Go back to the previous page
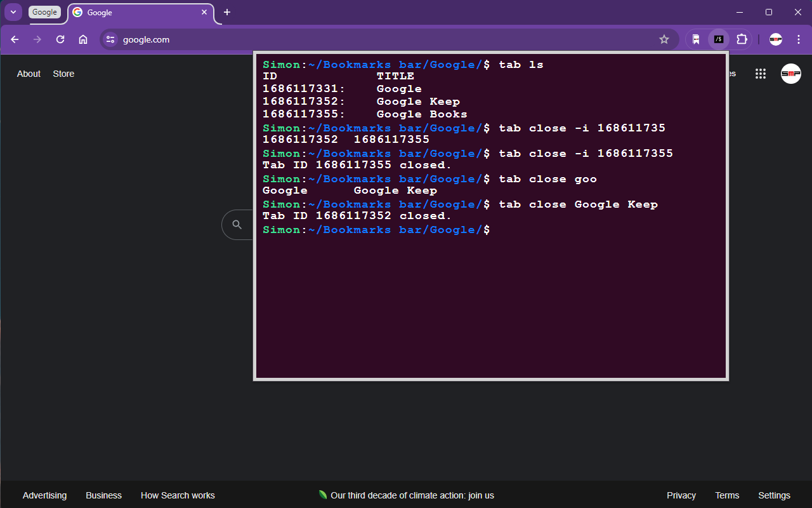 point(15,39)
